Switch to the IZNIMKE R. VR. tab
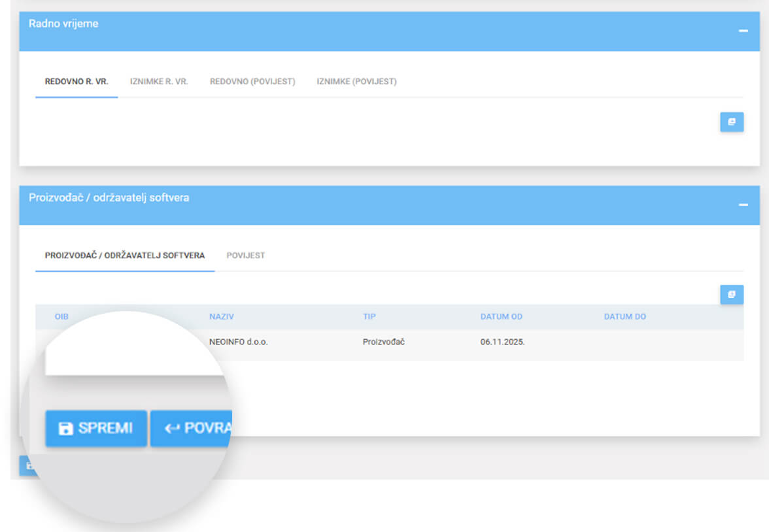This screenshot has height=532, width=769. [x=159, y=82]
